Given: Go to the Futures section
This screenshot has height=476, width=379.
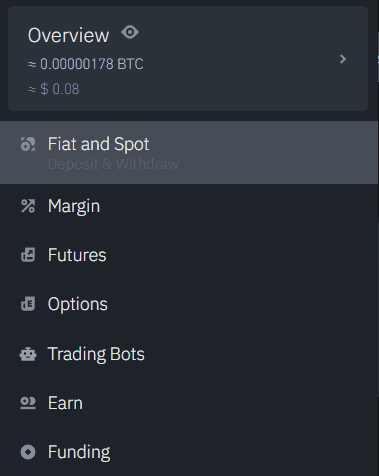Looking at the screenshot, I should tap(189, 255).
